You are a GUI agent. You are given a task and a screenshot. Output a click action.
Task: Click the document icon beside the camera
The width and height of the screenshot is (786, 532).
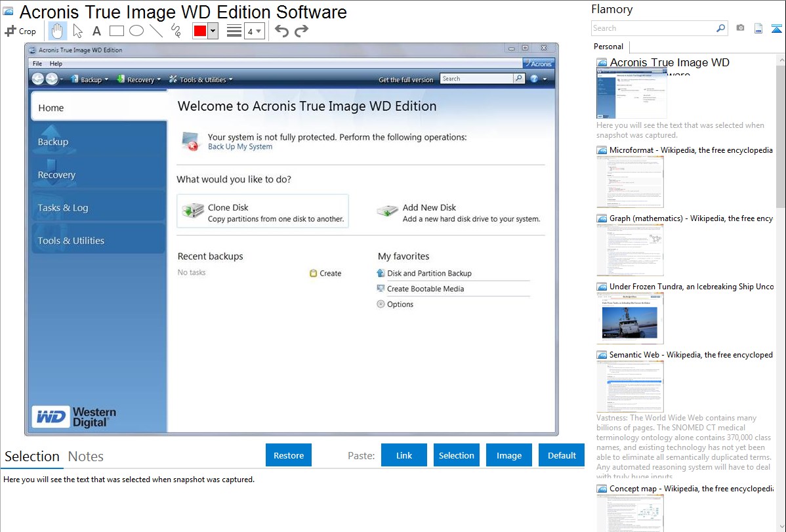(x=758, y=28)
